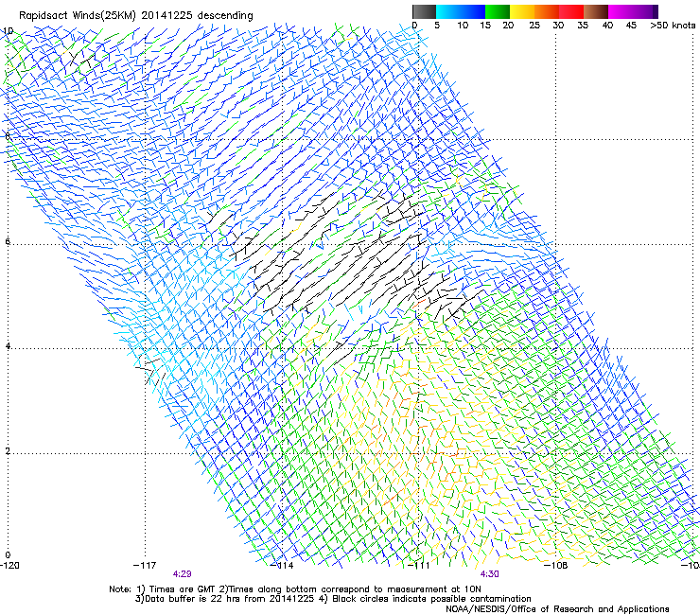Click the brown 35–40 knots legend swatch
The height and width of the screenshot is (615, 700).
pos(596,11)
